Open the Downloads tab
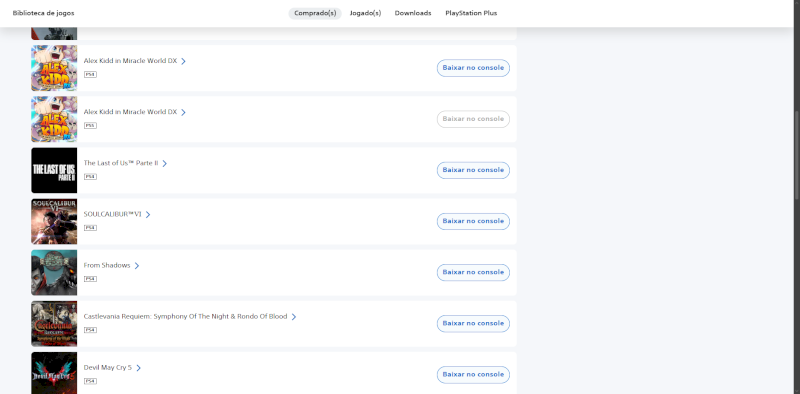Image resolution: width=800 pixels, height=394 pixels. click(x=413, y=13)
